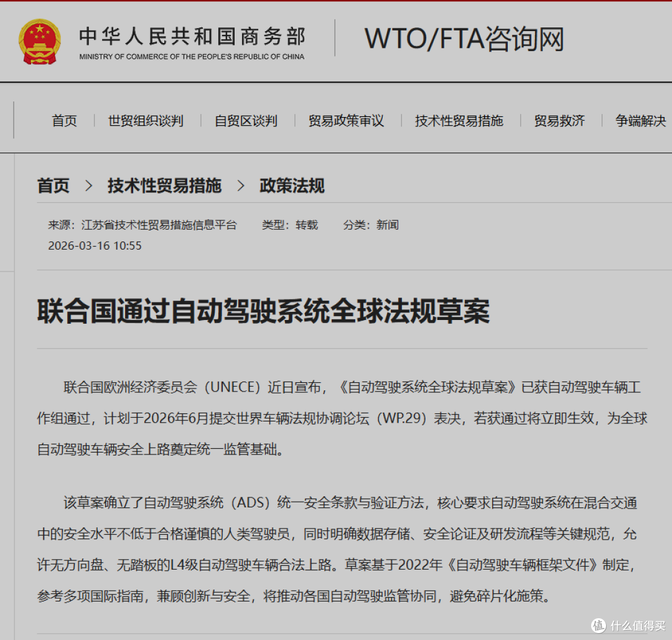Click the MINISTRY OF COMMERCE English subtitle
The height and width of the screenshot is (640, 672).
tap(192, 57)
